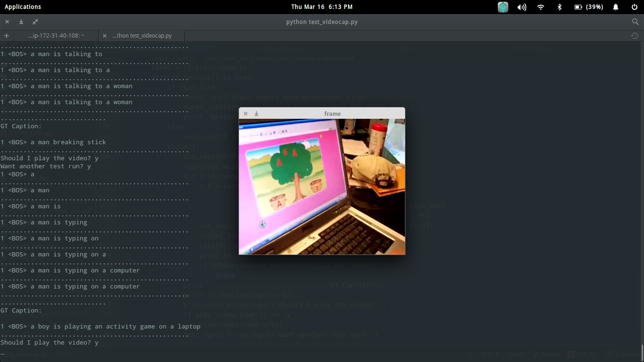Switch to the ip-172-31-40-108 terminal tab
Screen dimensions: 644x362
pyautogui.click(x=56, y=36)
